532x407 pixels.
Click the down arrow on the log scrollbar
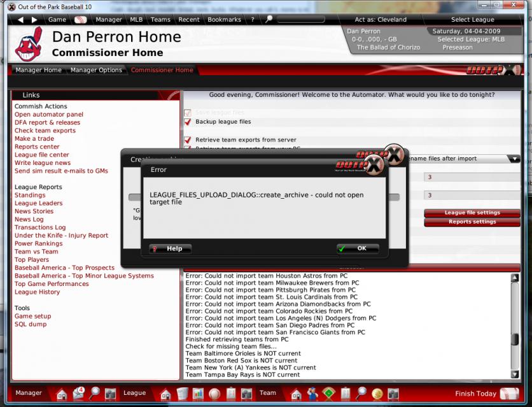tap(515, 375)
